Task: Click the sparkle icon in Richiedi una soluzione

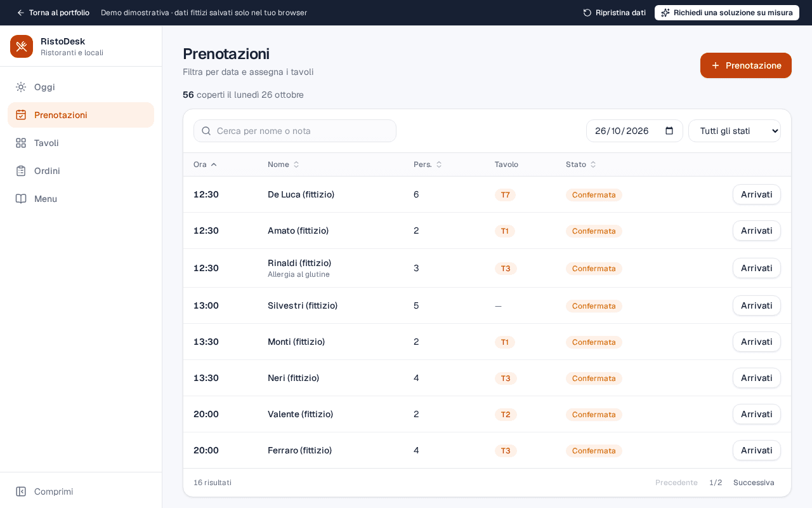Action: [x=665, y=13]
